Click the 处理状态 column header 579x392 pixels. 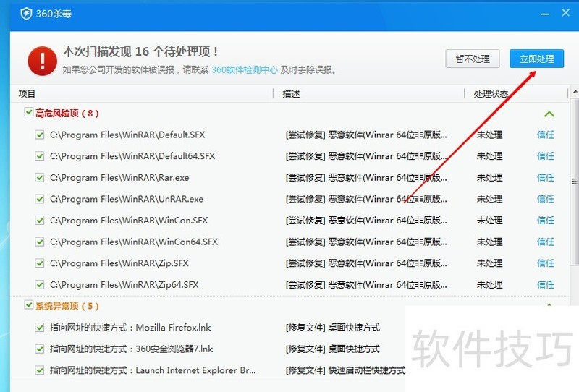click(491, 94)
